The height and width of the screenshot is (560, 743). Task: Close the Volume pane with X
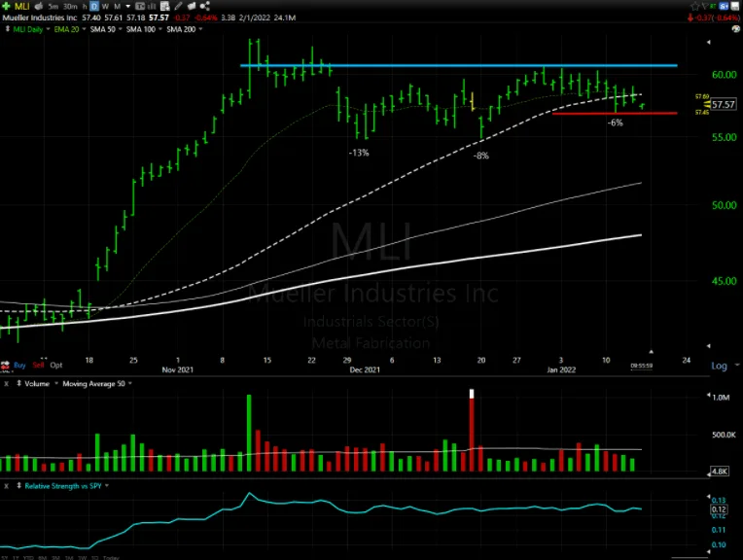(x=6, y=384)
